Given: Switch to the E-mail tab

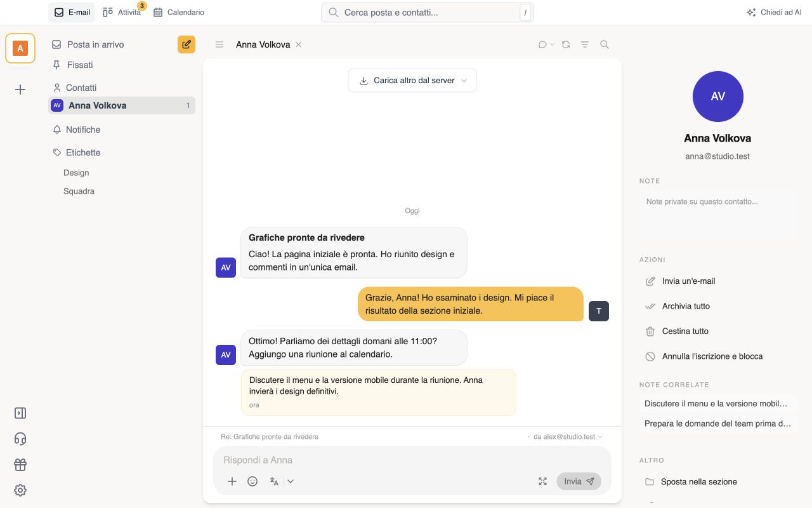Looking at the screenshot, I should point(72,12).
